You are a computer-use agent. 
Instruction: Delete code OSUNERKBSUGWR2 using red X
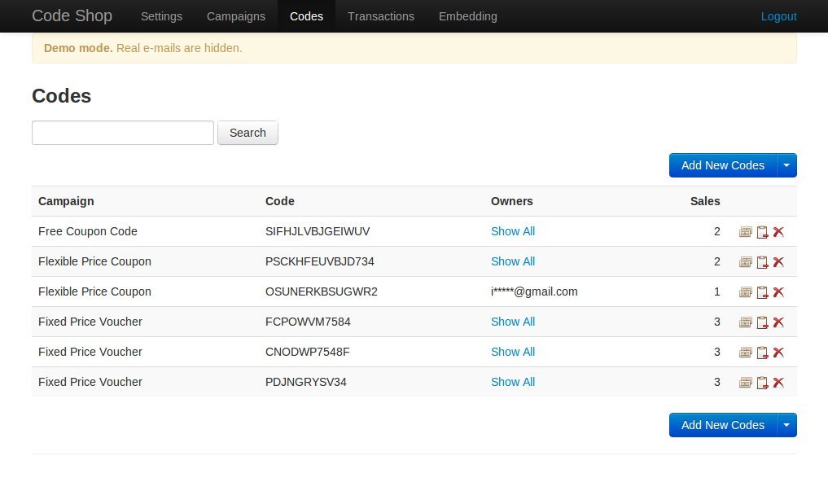(x=778, y=291)
